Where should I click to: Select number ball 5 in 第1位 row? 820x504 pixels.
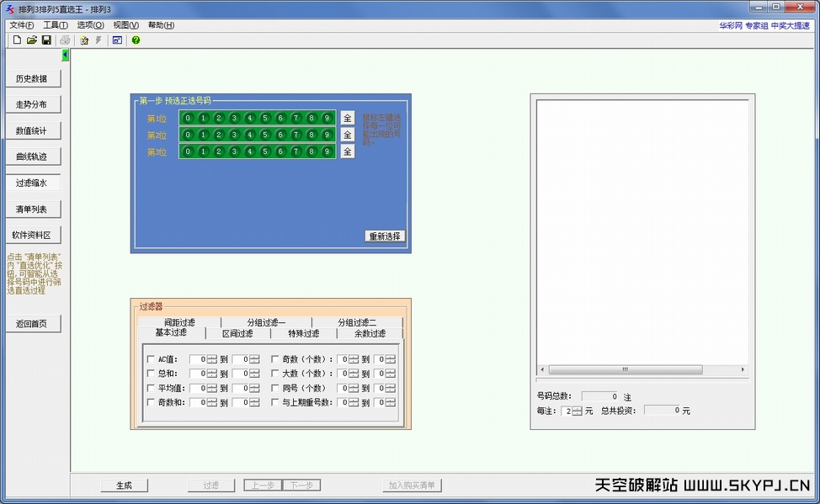coord(265,118)
